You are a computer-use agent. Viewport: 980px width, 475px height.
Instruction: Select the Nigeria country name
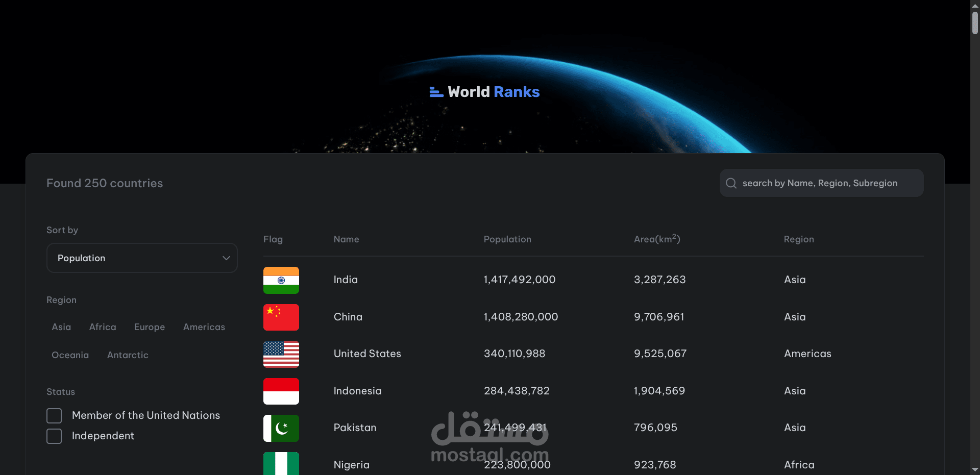click(351, 465)
